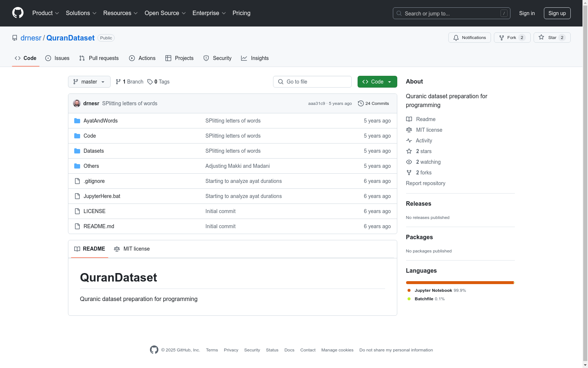This screenshot has width=588, height=368.
Task: Open the Pull requests tab
Action: [99, 58]
